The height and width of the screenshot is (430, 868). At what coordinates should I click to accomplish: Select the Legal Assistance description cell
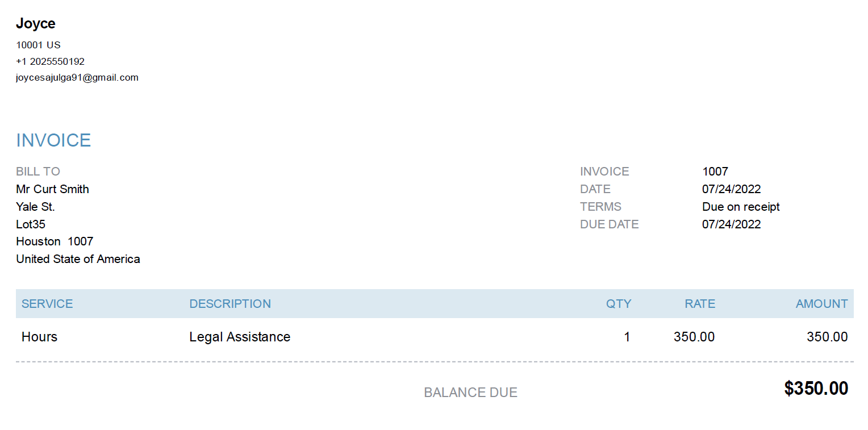click(240, 337)
